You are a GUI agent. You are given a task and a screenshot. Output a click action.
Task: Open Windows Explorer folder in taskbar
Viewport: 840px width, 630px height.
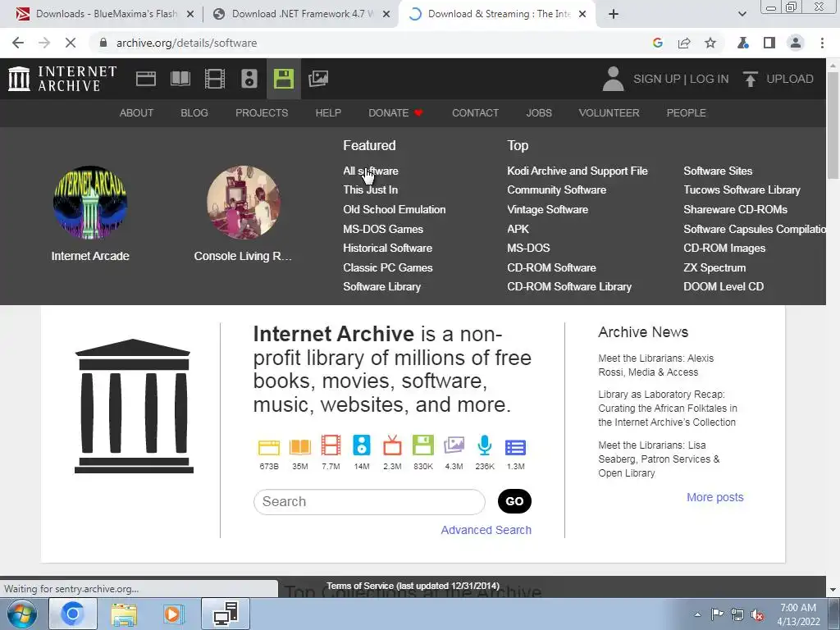124,614
